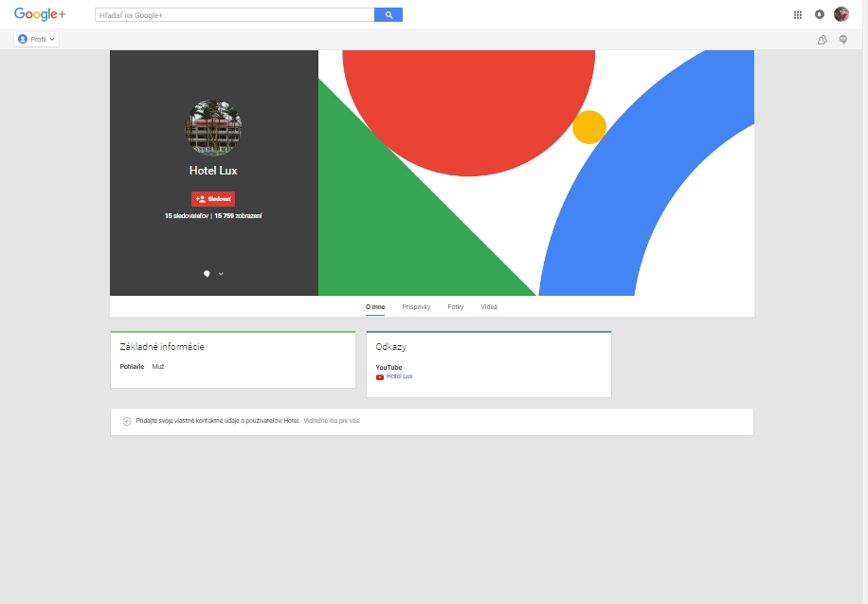Open the people suggestions icon
The height and width of the screenshot is (604, 868).
point(823,39)
